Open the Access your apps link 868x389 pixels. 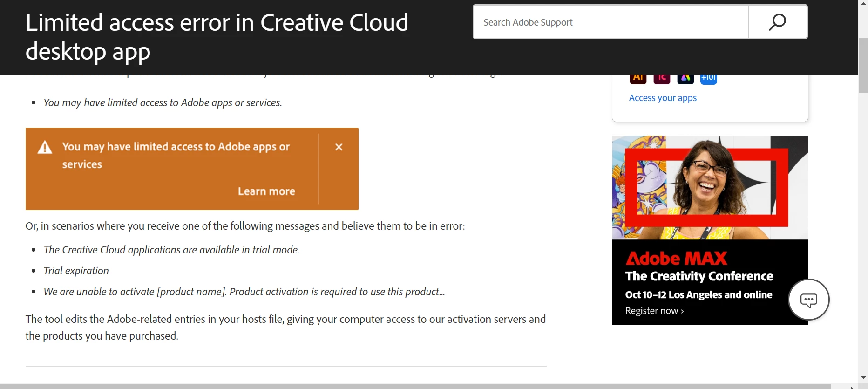pos(663,98)
